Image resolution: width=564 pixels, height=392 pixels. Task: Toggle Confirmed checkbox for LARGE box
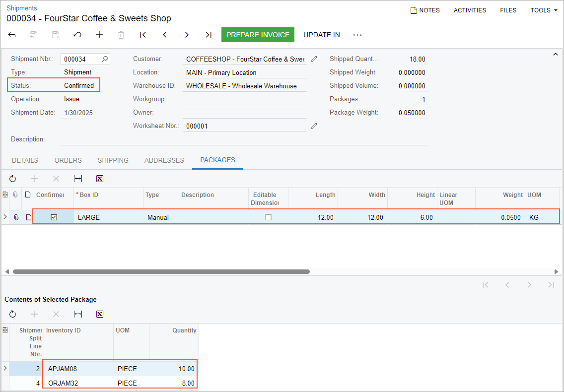[54, 217]
